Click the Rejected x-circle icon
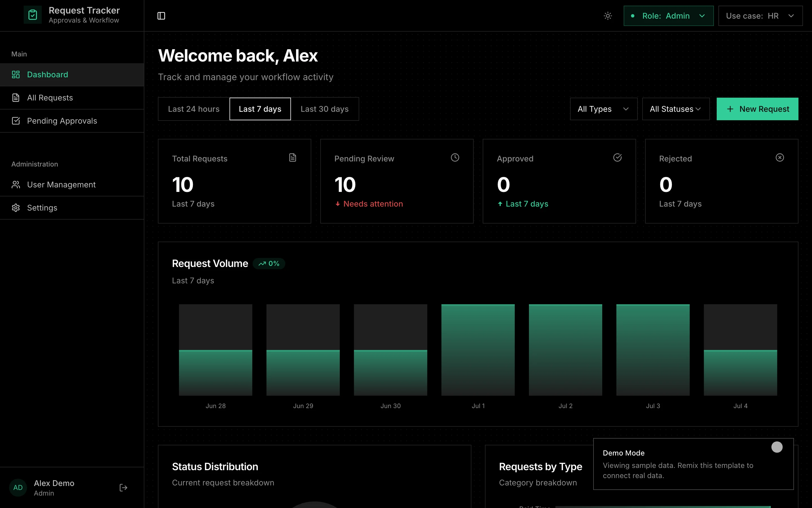Screen dimensions: 812x508 click(780, 157)
